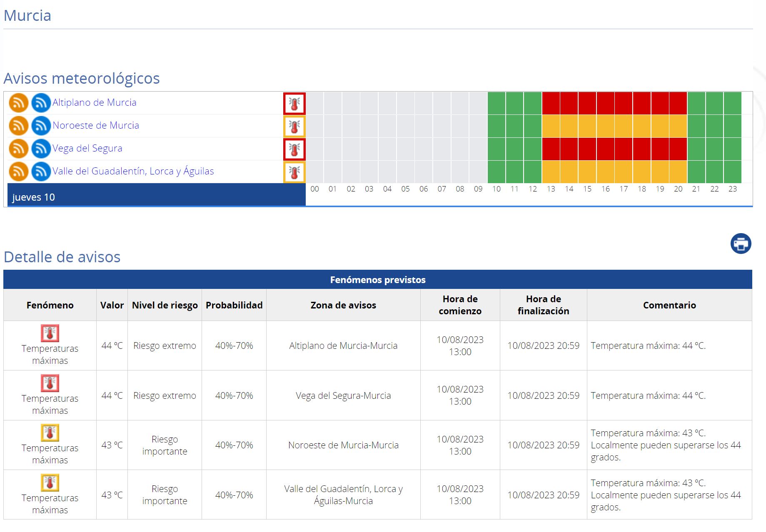Click hour 20 marker on the timeline axis

[678, 189]
